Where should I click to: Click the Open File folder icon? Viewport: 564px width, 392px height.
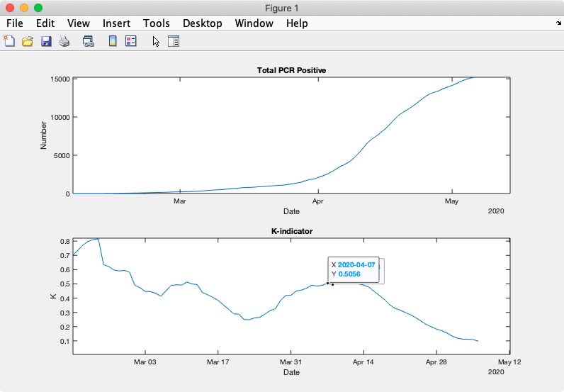[28, 41]
